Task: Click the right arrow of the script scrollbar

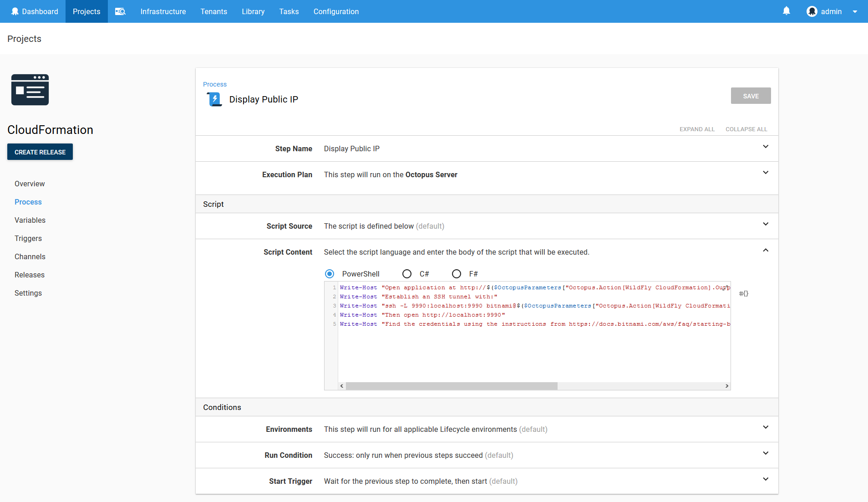Action: (x=726, y=386)
